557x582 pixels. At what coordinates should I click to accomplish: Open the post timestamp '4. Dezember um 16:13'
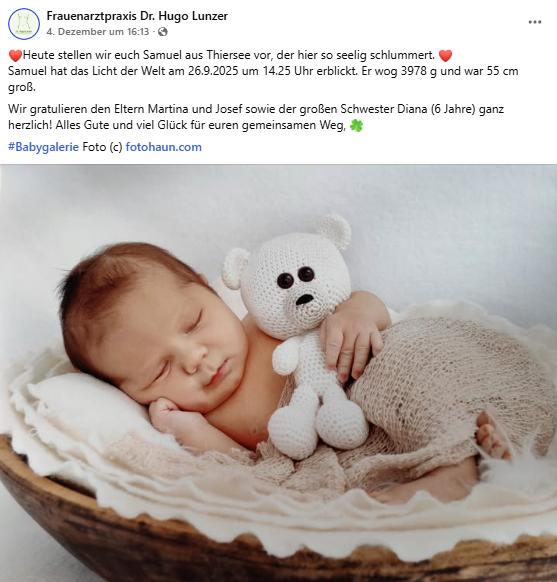[98, 32]
